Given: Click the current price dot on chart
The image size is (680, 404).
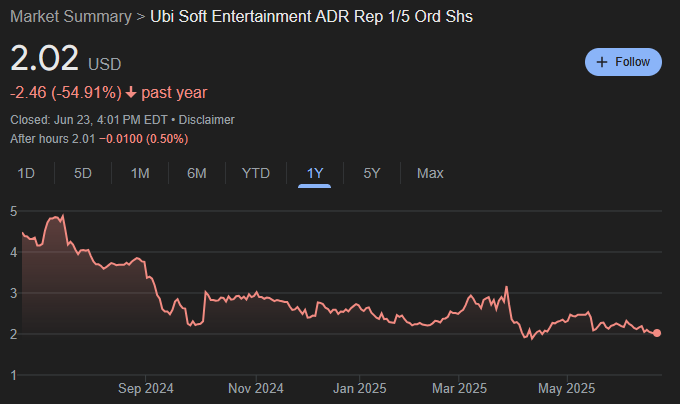Looking at the screenshot, I should pos(657,333).
